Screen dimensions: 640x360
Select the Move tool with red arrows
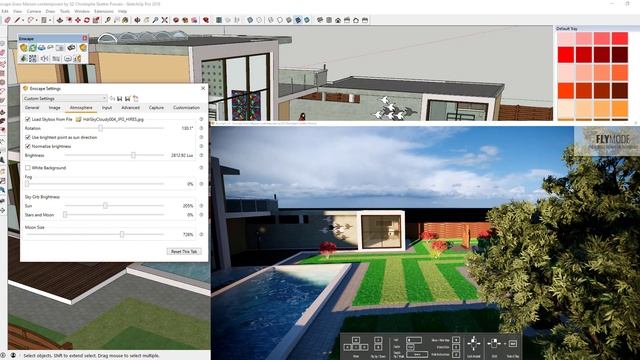pos(78,20)
